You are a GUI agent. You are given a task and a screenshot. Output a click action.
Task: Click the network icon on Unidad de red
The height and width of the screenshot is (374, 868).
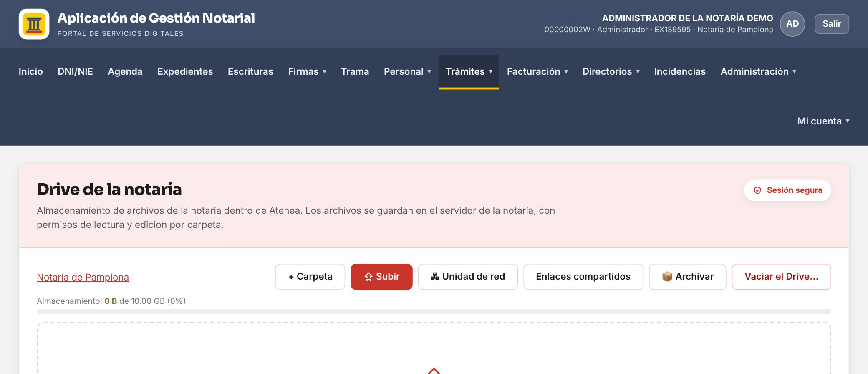(435, 276)
